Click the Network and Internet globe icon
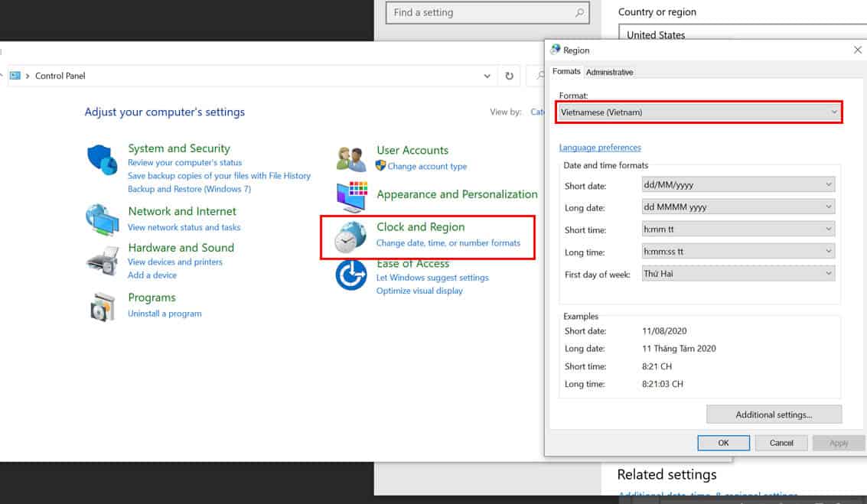 point(102,219)
